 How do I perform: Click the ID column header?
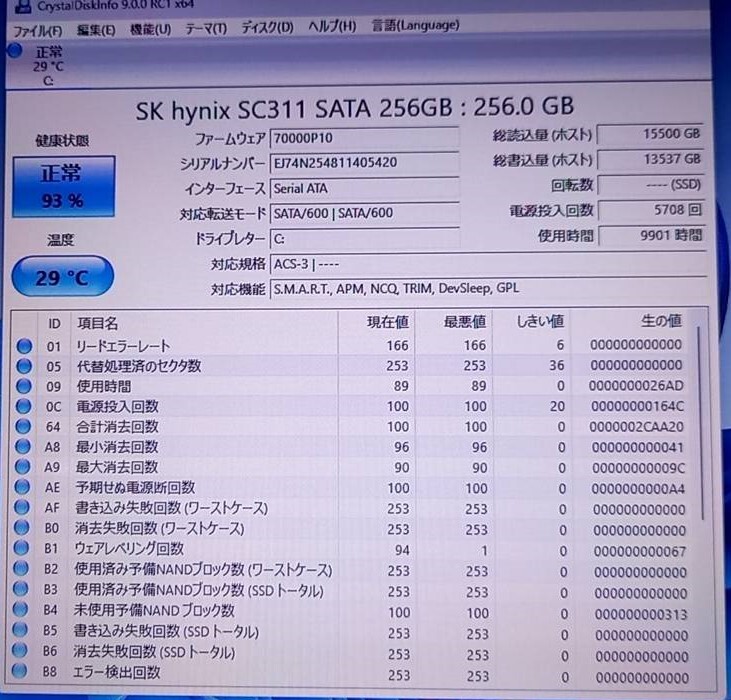(x=54, y=323)
